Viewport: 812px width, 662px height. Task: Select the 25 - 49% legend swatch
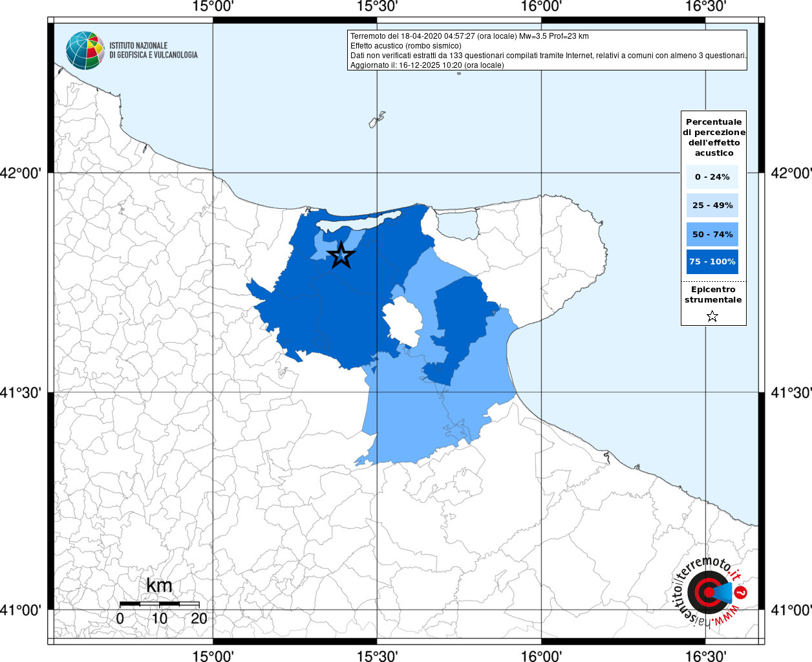pos(712,205)
